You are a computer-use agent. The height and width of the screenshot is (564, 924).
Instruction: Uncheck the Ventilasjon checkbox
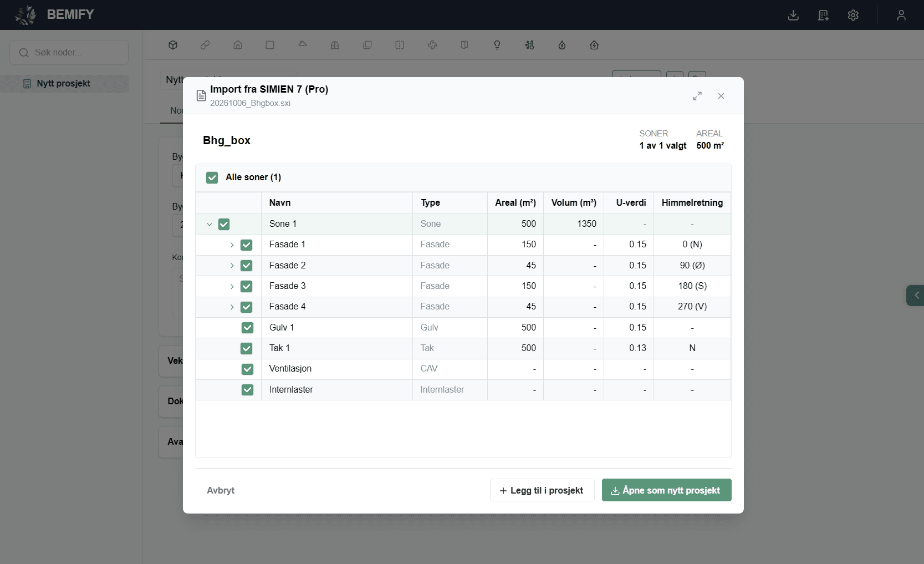point(247,369)
